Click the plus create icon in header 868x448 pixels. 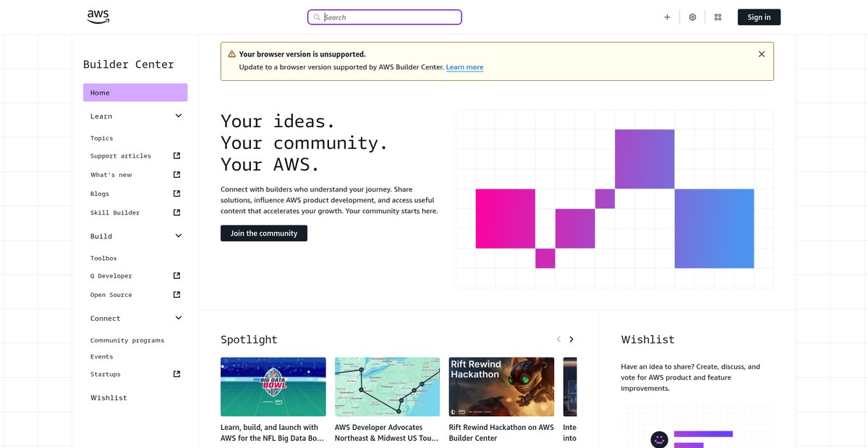pos(667,17)
